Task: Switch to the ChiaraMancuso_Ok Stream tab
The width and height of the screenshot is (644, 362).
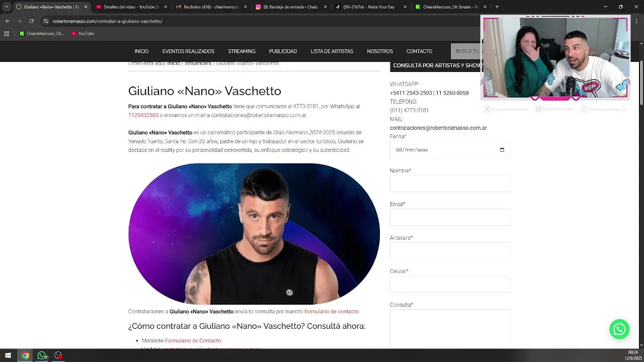Action: [x=450, y=7]
